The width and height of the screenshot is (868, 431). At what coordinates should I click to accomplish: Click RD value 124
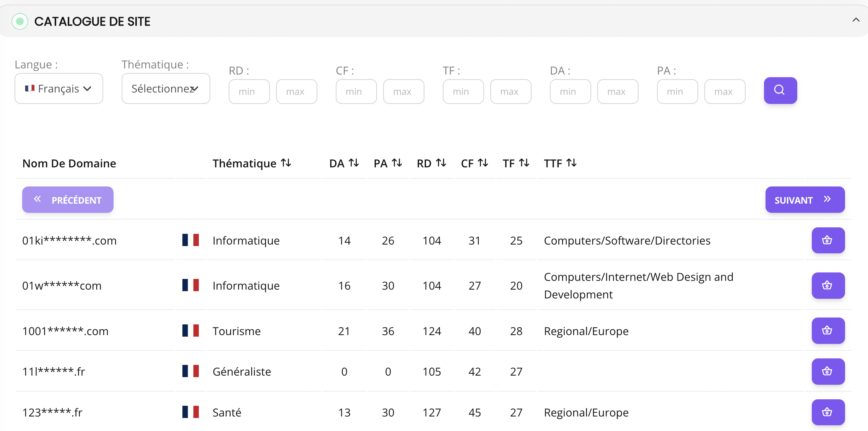coord(432,331)
